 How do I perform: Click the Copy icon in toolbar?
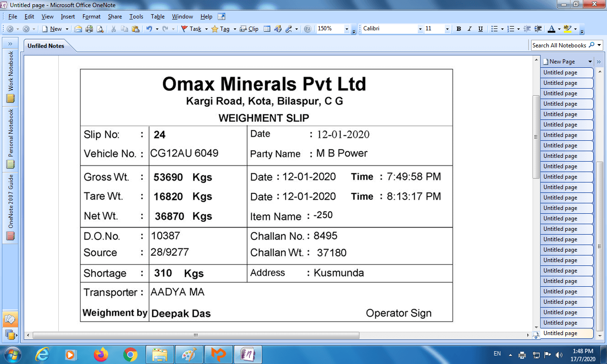tap(124, 29)
